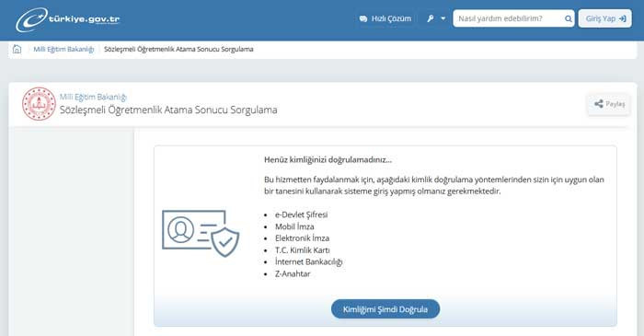Click the key accessibility icon
The height and width of the screenshot is (336, 644).
click(430, 18)
